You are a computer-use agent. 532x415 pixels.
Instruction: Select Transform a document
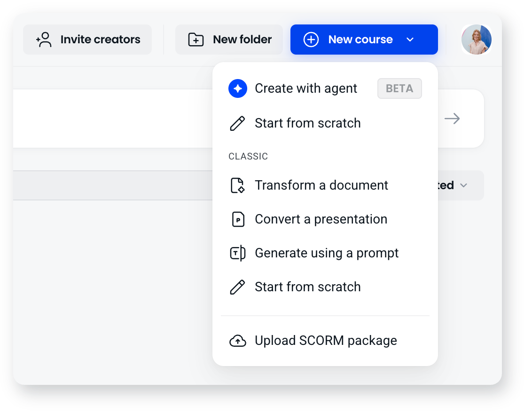coord(321,185)
